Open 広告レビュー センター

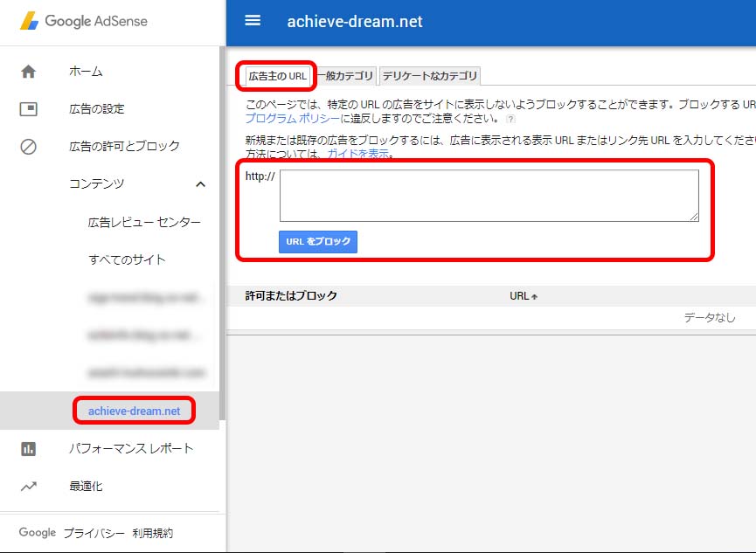coord(144,222)
